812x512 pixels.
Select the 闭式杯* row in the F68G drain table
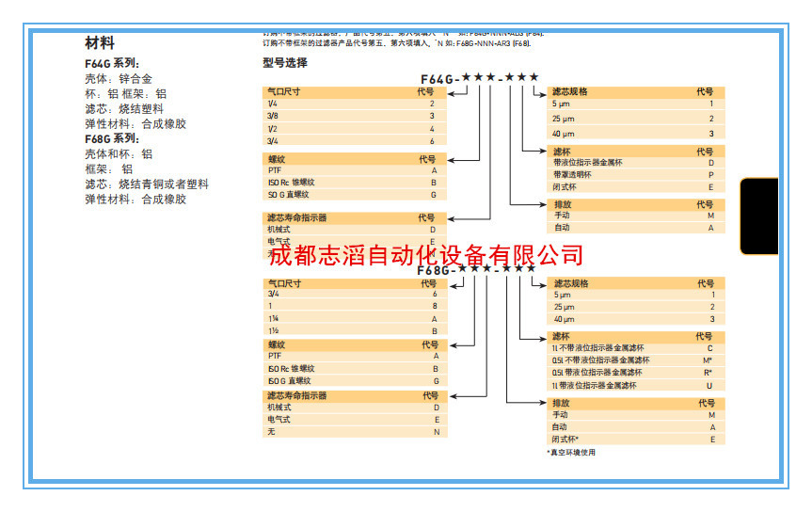click(x=636, y=440)
